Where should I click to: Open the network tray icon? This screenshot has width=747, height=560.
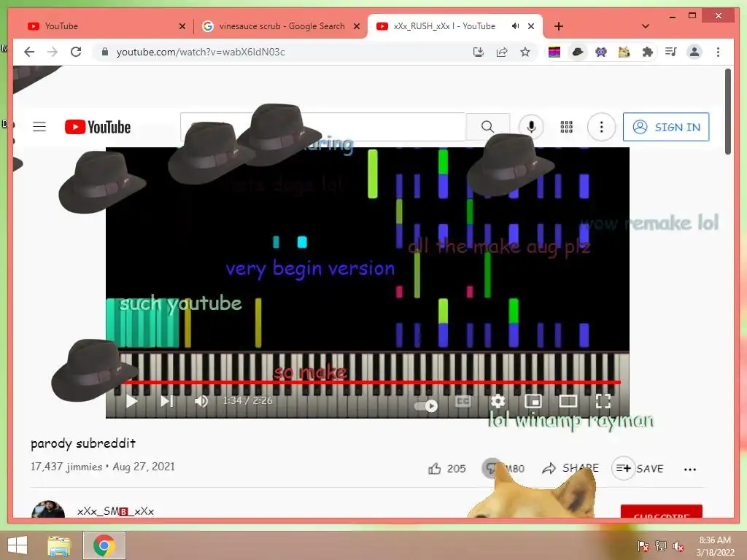pos(660,546)
